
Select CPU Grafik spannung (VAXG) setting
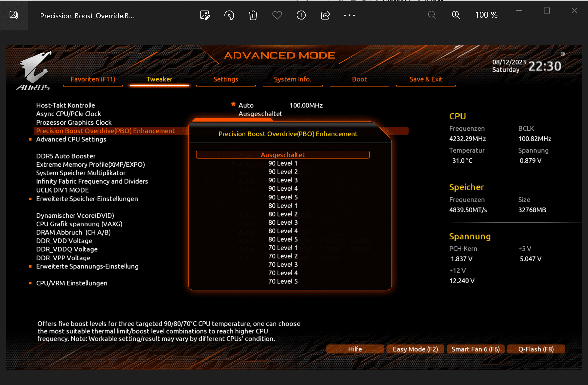point(79,224)
